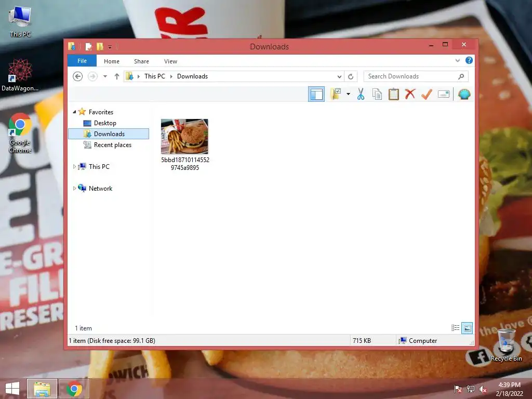Open recent locations dropdown arrow
The width and height of the screenshot is (532, 399).
click(x=105, y=76)
